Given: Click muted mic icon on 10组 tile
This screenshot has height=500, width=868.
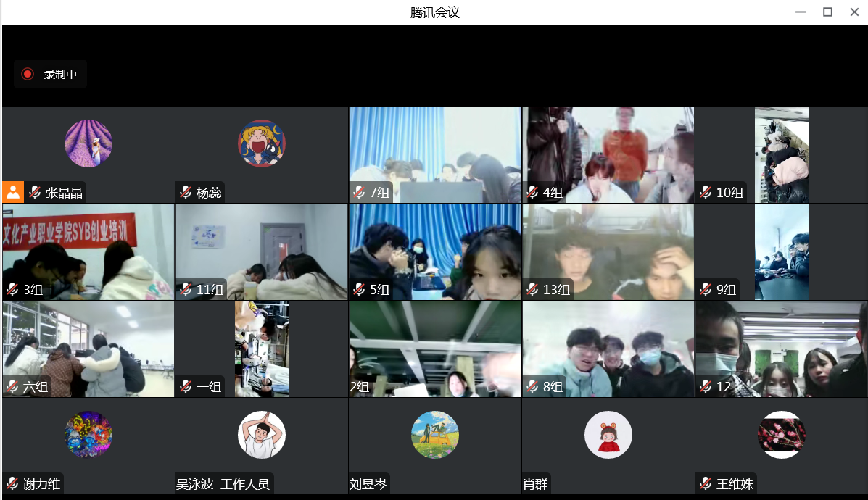Looking at the screenshot, I should coord(706,193).
